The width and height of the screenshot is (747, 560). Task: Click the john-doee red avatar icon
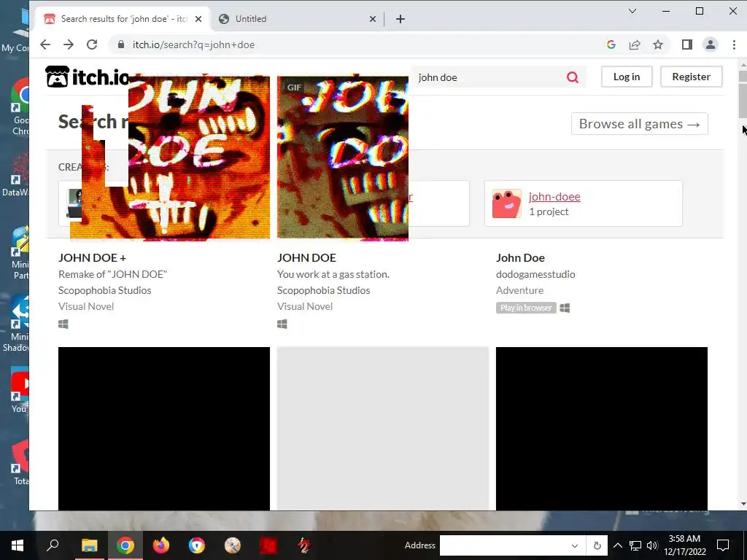tap(506, 204)
